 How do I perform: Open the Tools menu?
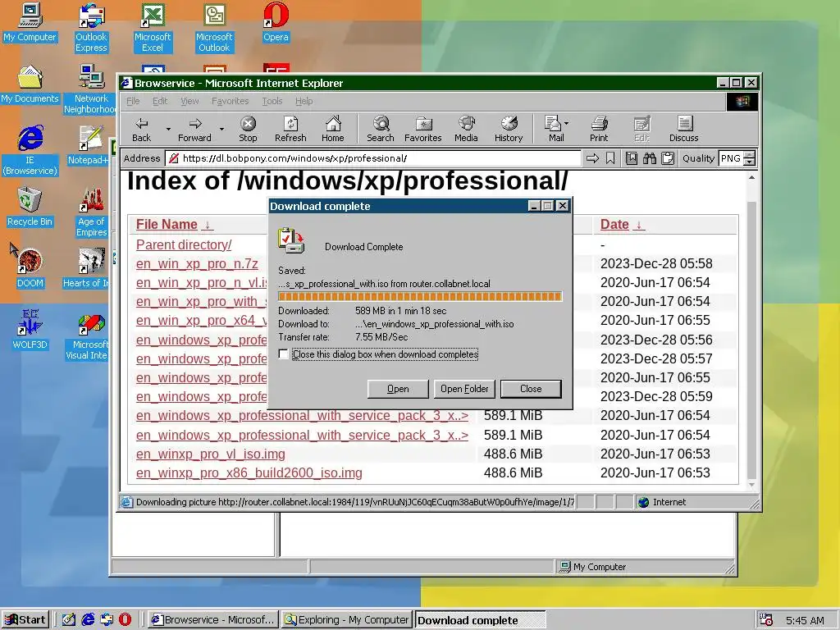[x=272, y=101]
